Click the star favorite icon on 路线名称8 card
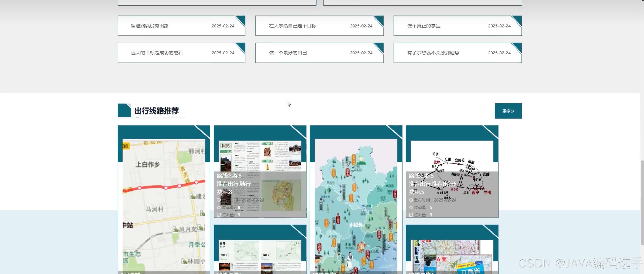 pyautogui.click(x=219, y=207)
